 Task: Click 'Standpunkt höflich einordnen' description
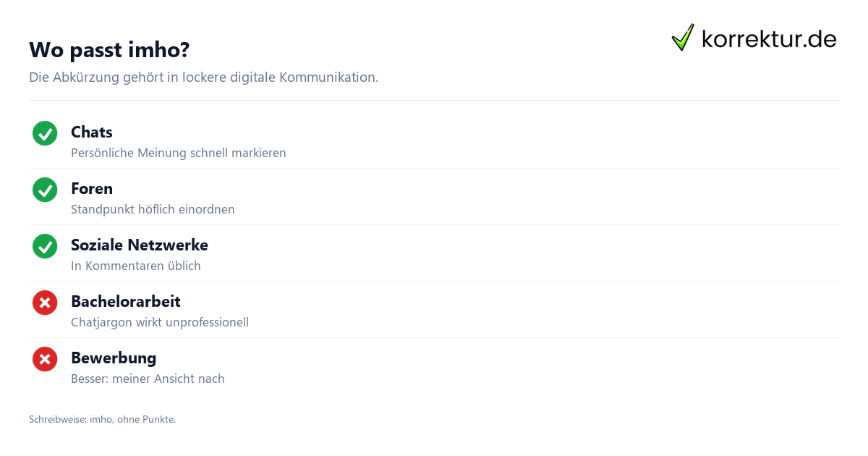click(x=153, y=209)
